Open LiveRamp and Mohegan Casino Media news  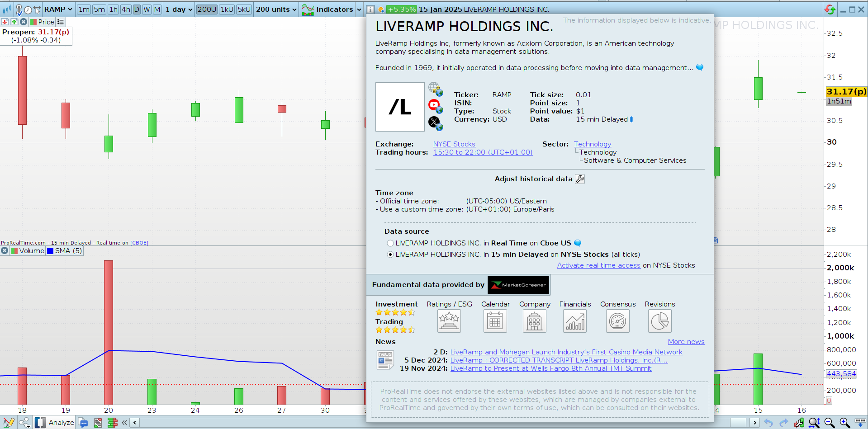point(566,352)
